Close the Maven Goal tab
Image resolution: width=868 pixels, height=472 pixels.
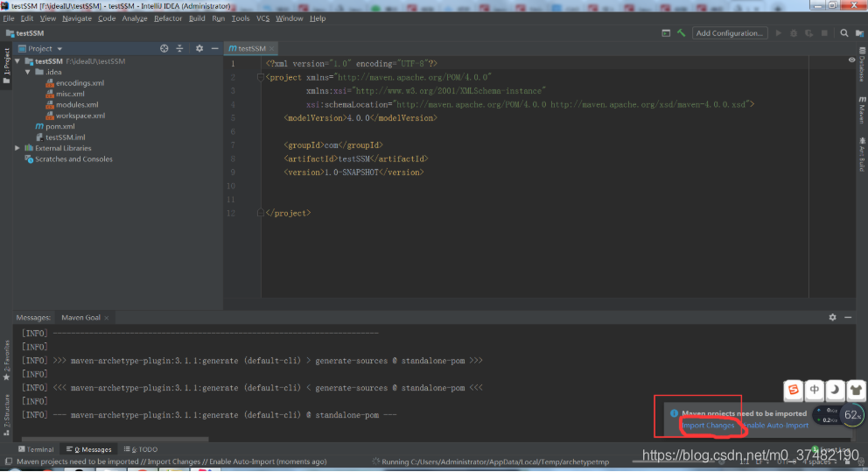coord(106,317)
